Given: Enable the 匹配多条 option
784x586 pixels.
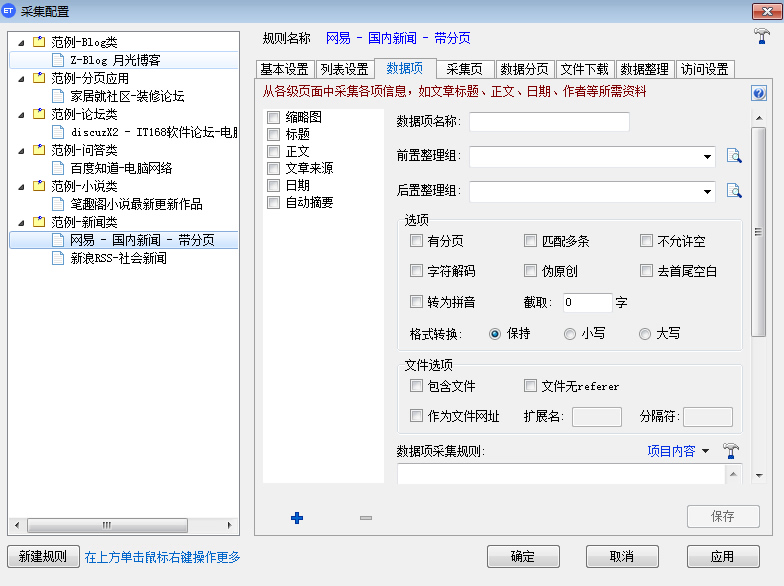Looking at the screenshot, I should point(530,241).
